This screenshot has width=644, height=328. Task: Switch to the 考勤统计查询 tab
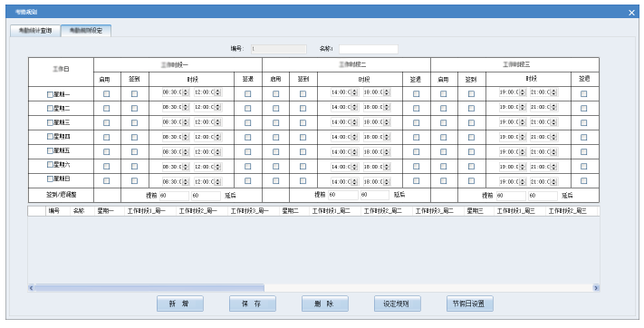[35, 31]
